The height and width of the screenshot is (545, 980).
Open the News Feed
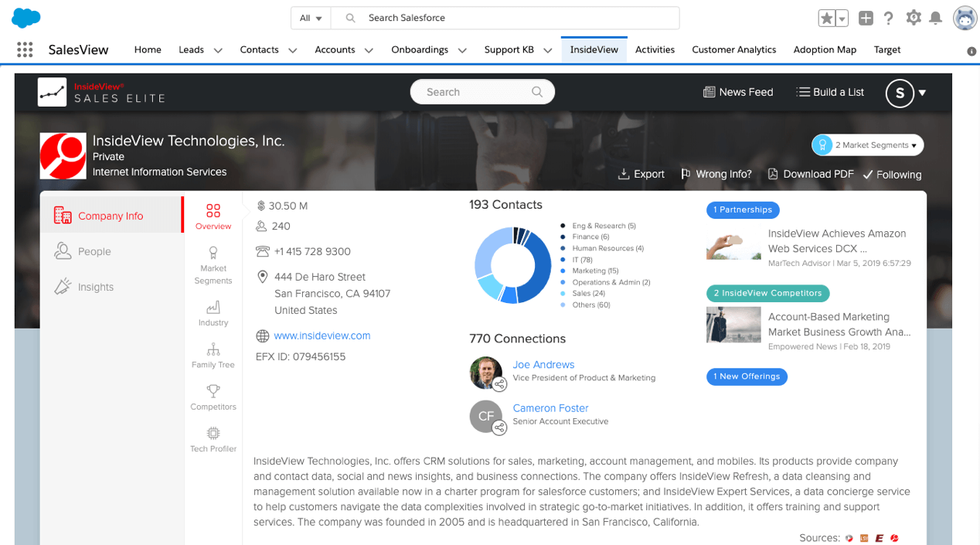tap(738, 92)
